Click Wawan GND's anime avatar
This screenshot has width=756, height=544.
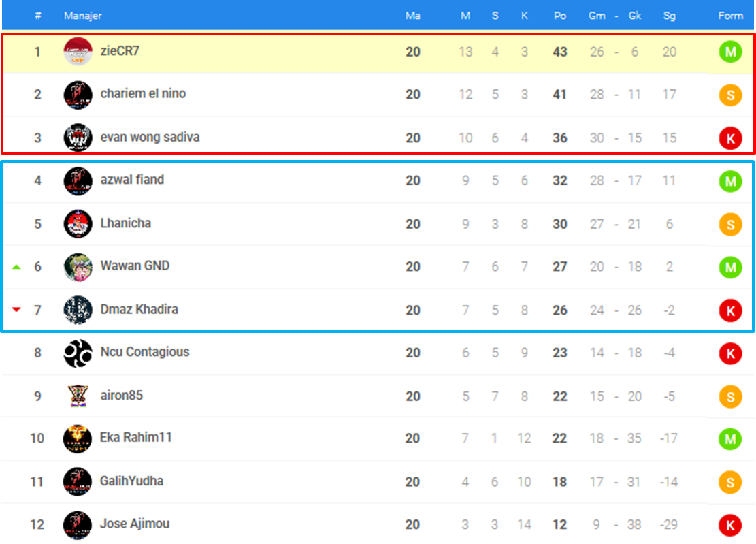coord(78,267)
